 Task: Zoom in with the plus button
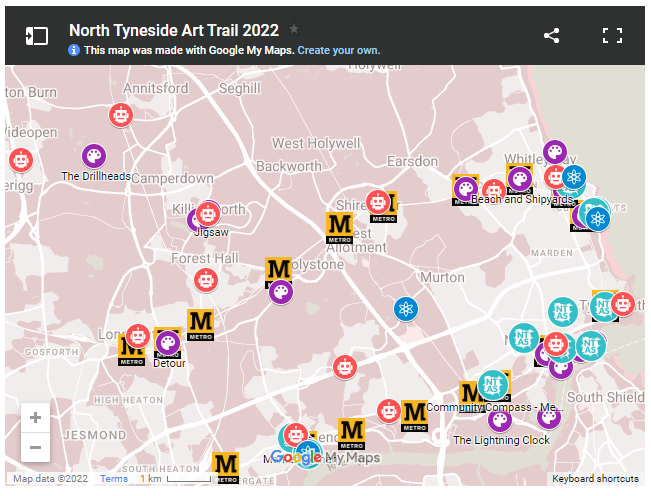[35, 418]
